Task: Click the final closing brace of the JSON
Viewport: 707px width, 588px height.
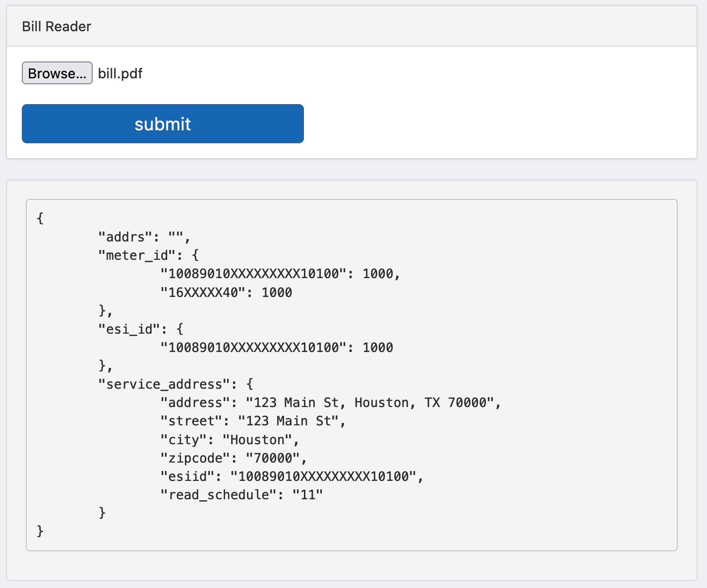Action: (x=40, y=531)
